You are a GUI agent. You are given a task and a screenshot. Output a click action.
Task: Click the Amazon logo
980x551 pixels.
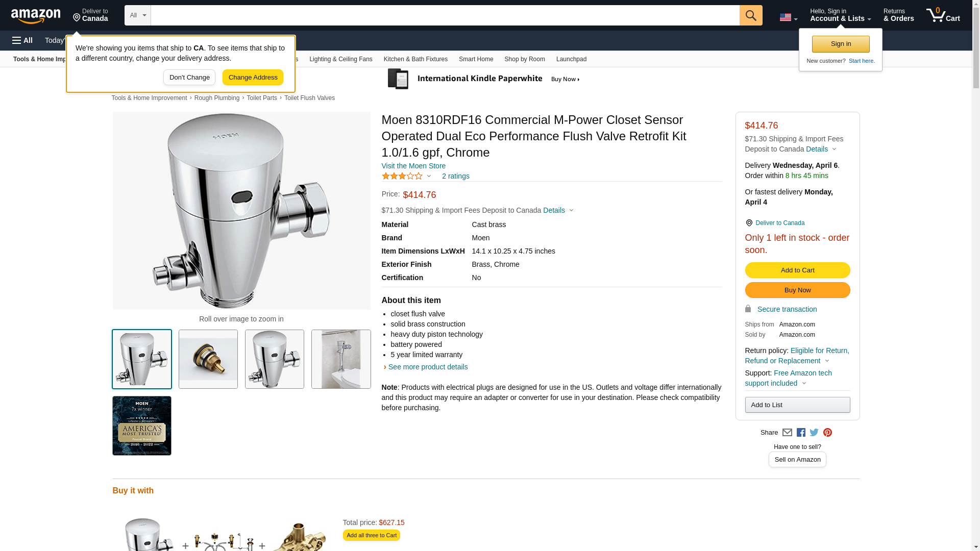[x=36, y=16]
